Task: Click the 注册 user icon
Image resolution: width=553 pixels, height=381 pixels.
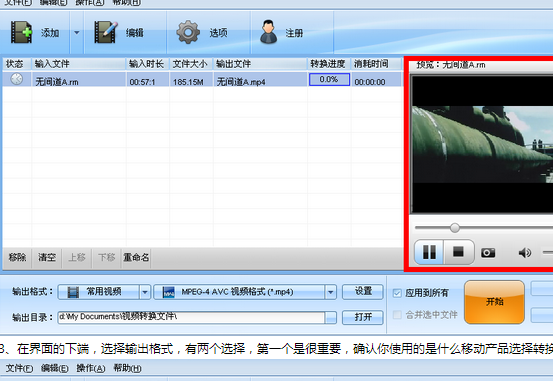Action: pyautogui.click(x=268, y=32)
